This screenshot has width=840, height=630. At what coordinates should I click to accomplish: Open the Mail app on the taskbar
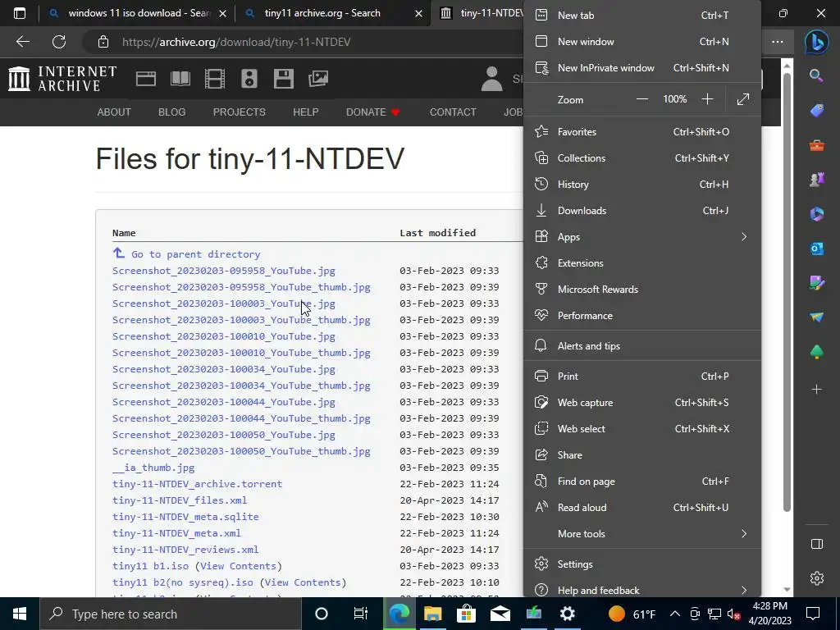click(500, 614)
